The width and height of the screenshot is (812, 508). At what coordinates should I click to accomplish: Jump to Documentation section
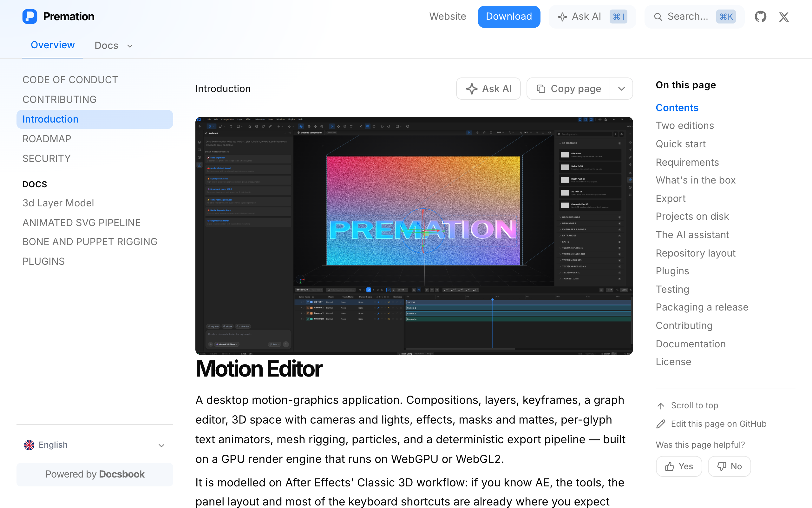point(691,344)
